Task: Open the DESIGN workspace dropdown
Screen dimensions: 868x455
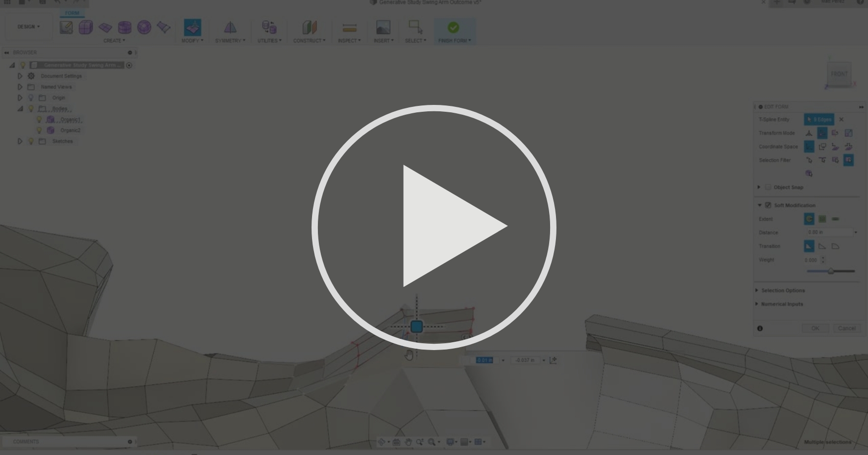Action: click(x=29, y=27)
